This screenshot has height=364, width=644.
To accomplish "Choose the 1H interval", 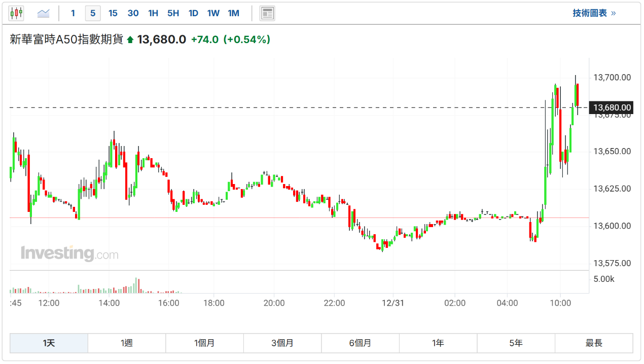I will pos(153,13).
